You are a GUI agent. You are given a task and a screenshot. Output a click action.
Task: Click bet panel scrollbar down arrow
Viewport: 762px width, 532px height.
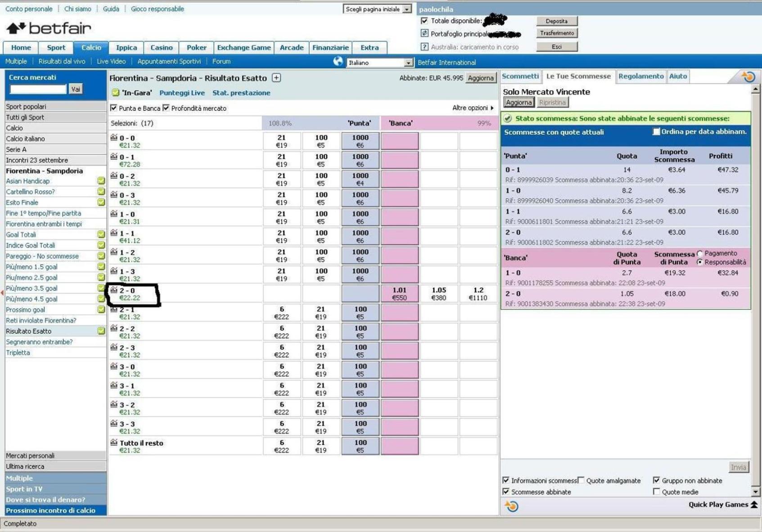(755, 492)
